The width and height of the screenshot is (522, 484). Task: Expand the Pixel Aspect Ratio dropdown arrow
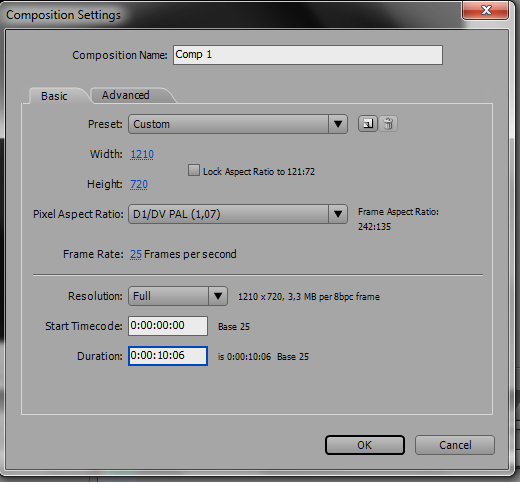pyautogui.click(x=338, y=214)
